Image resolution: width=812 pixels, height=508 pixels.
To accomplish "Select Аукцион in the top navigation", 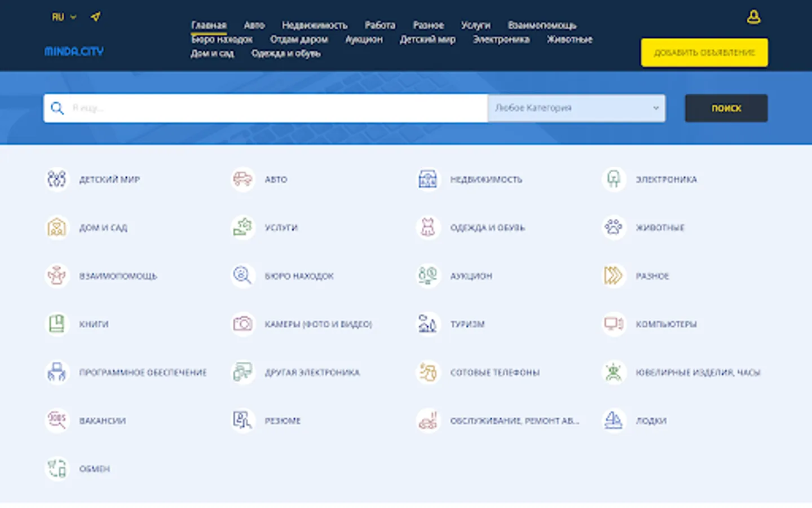I will tap(364, 40).
